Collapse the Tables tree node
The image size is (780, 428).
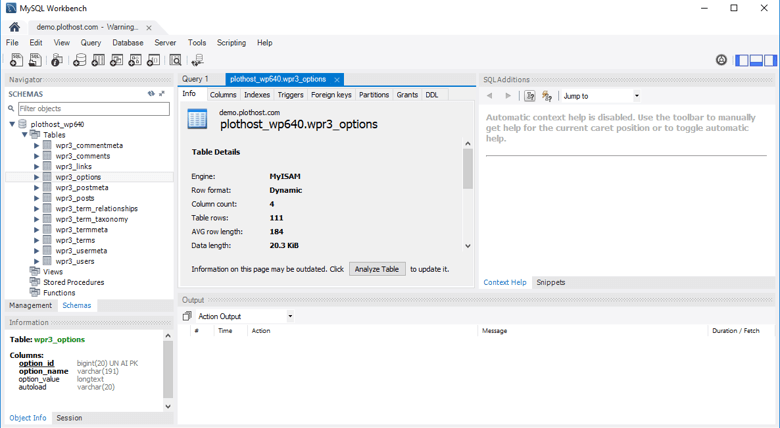click(24, 134)
